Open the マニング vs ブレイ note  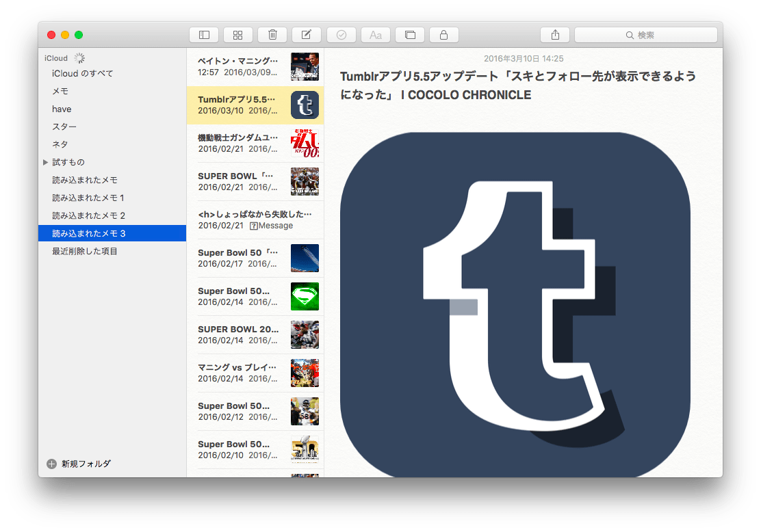(x=255, y=373)
